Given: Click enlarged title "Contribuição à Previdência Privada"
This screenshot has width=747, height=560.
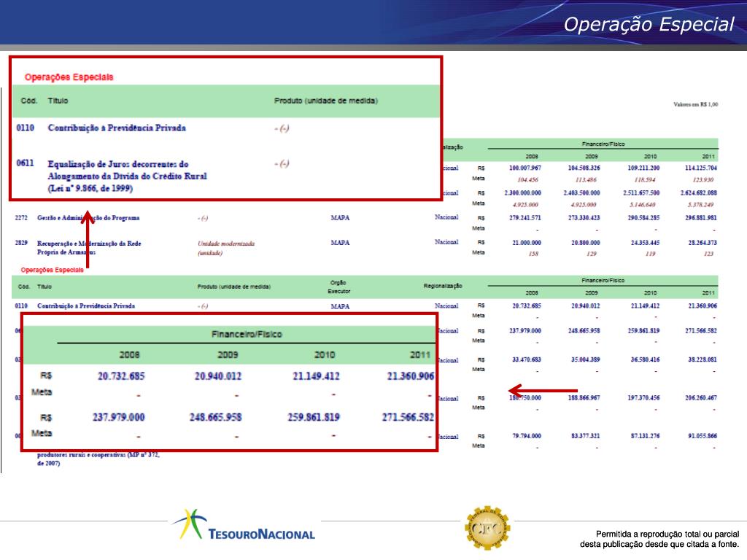Looking at the screenshot, I should [117, 128].
